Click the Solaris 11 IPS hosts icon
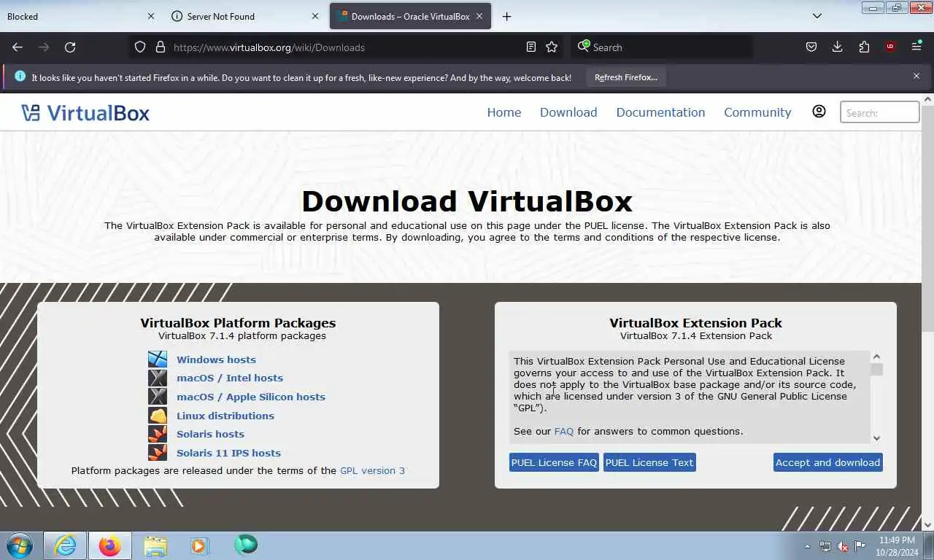Image resolution: width=934 pixels, height=560 pixels. click(x=158, y=453)
